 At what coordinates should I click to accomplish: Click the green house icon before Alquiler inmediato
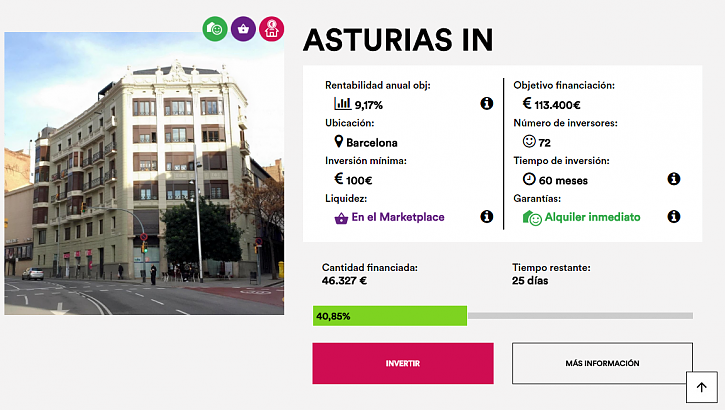(x=531, y=217)
